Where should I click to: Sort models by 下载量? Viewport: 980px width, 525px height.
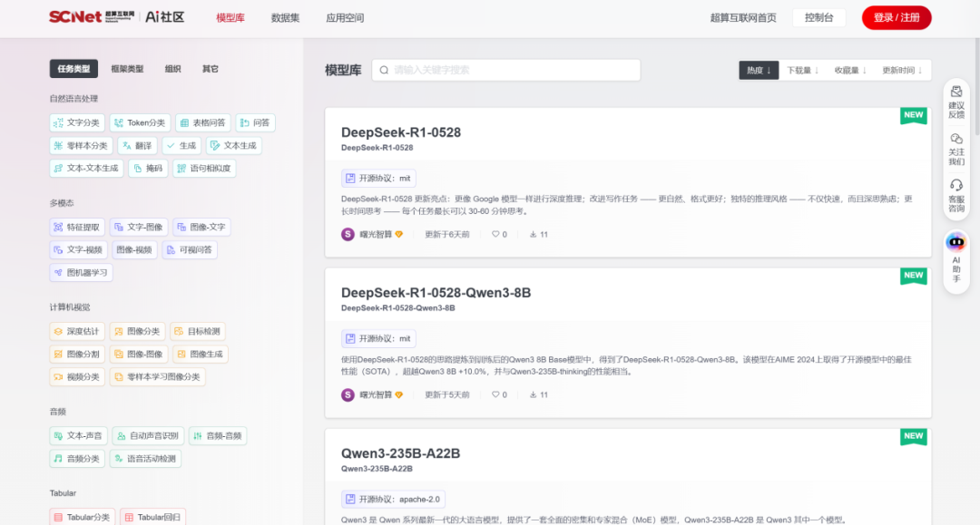[802, 71]
